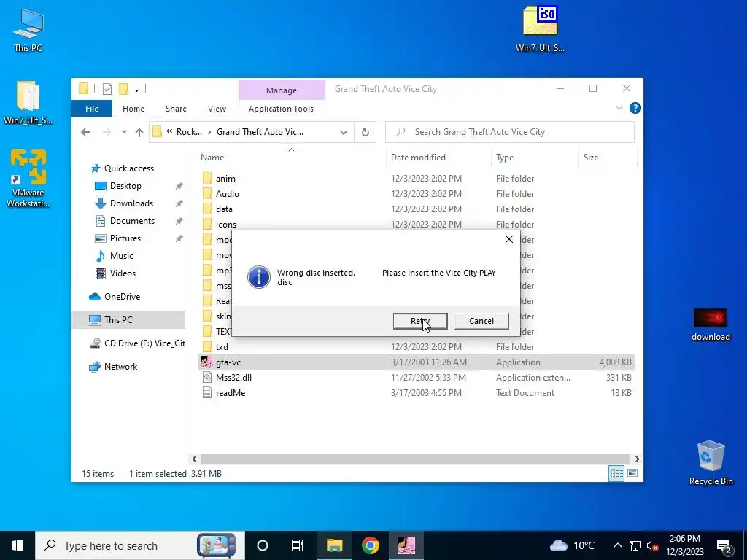
Task: Open the File menu in Explorer
Action: pyautogui.click(x=92, y=109)
